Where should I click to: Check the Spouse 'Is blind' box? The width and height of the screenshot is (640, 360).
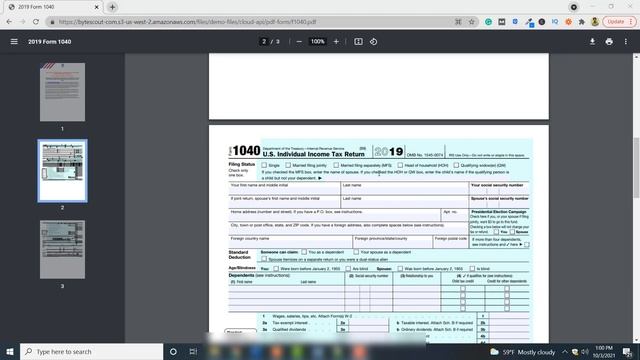472,269
